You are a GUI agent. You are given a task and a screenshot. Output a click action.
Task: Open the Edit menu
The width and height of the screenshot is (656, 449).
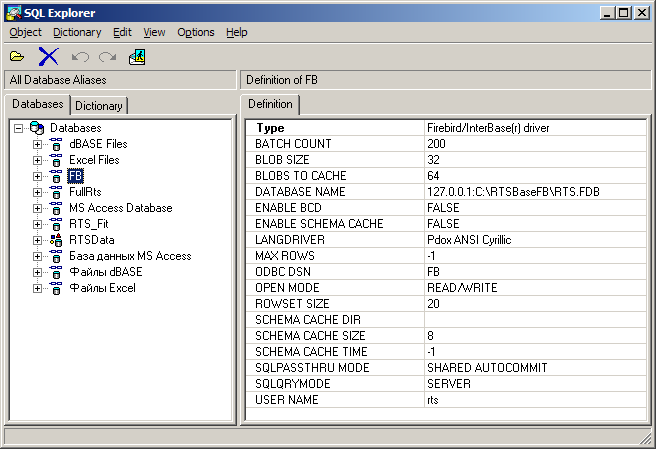click(x=122, y=32)
